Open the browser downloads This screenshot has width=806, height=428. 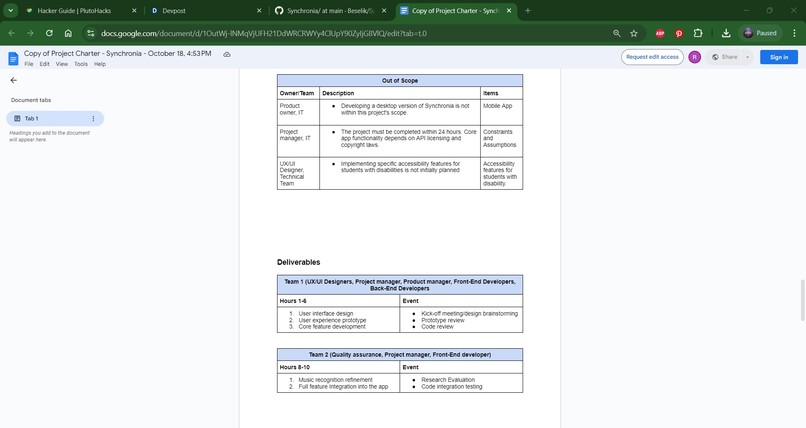(726, 33)
